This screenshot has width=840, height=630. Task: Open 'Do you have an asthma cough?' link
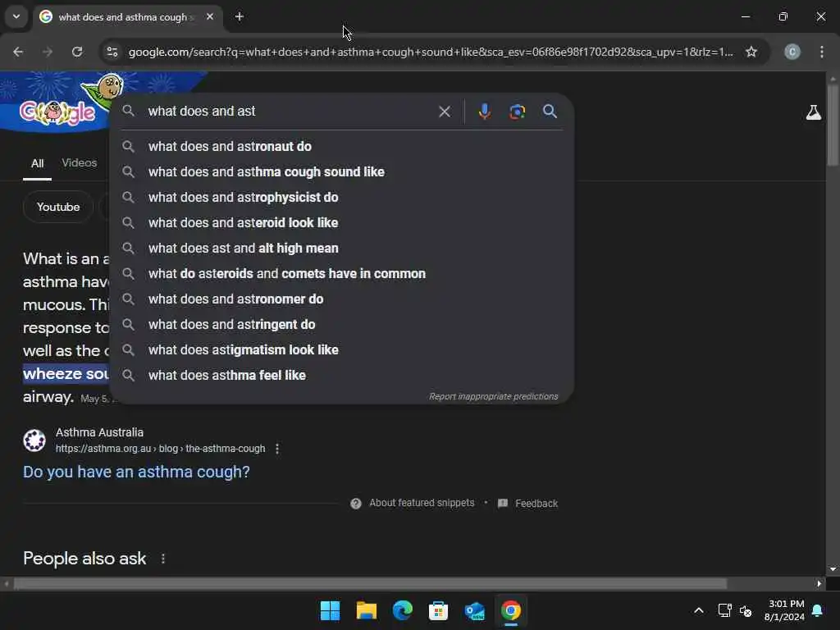point(136,472)
